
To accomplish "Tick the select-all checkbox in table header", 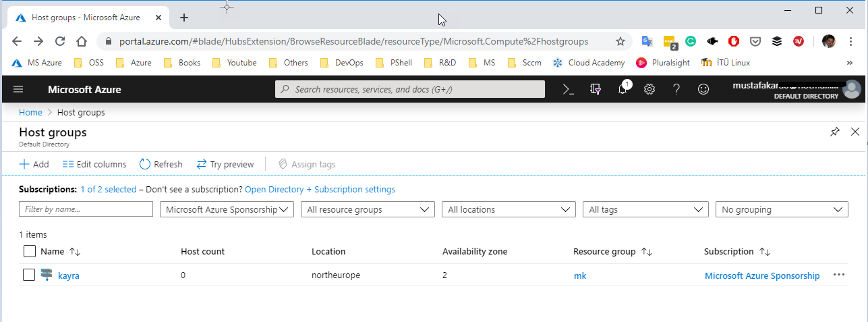I will click(30, 251).
